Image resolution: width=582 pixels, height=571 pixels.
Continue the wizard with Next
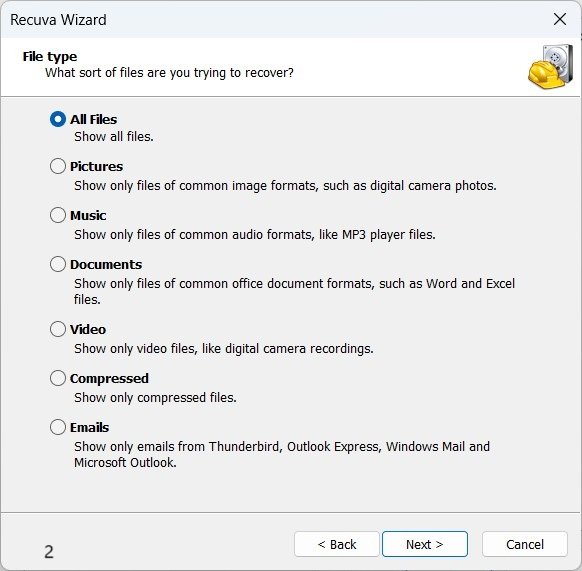point(425,544)
